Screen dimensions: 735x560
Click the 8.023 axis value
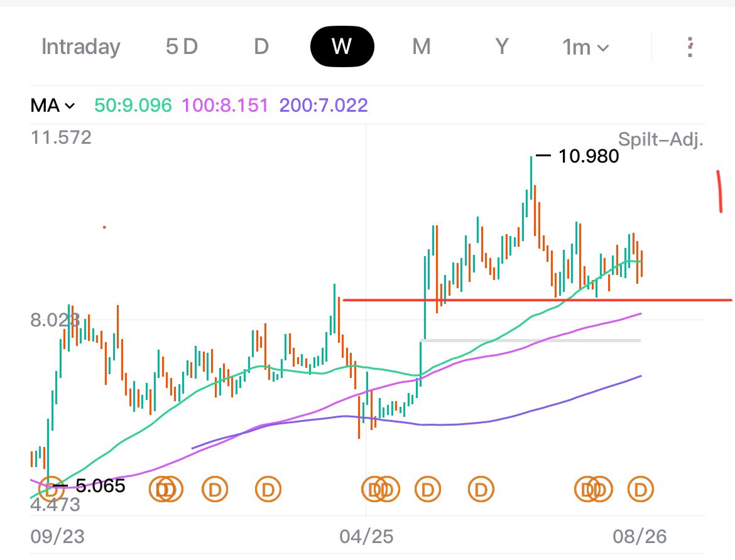point(55,321)
